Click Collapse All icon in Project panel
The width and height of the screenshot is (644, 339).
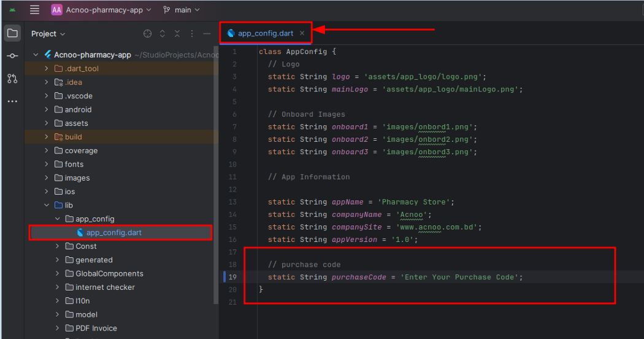coord(177,34)
